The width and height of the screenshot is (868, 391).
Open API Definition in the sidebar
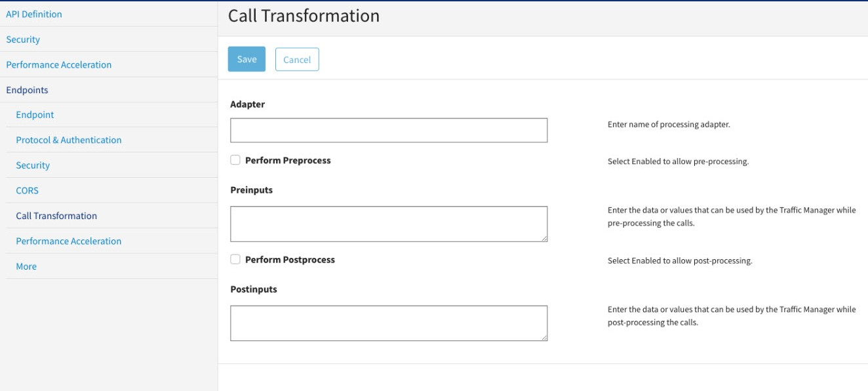point(34,14)
